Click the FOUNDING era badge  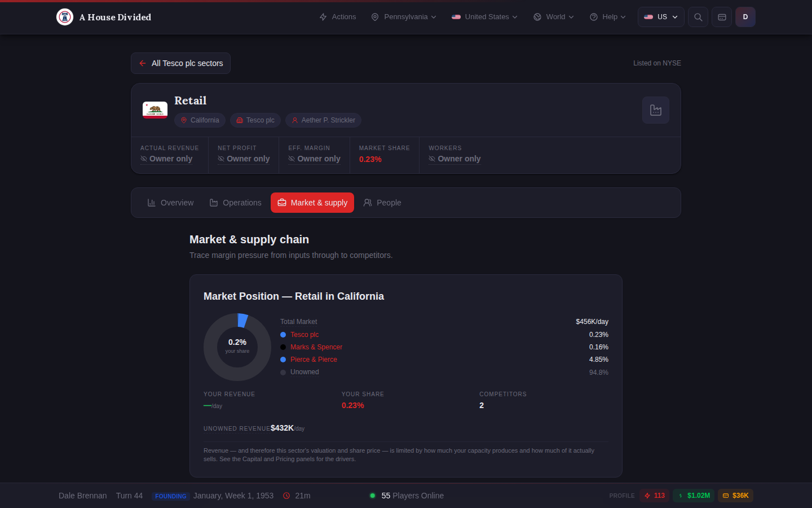tap(170, 496)
